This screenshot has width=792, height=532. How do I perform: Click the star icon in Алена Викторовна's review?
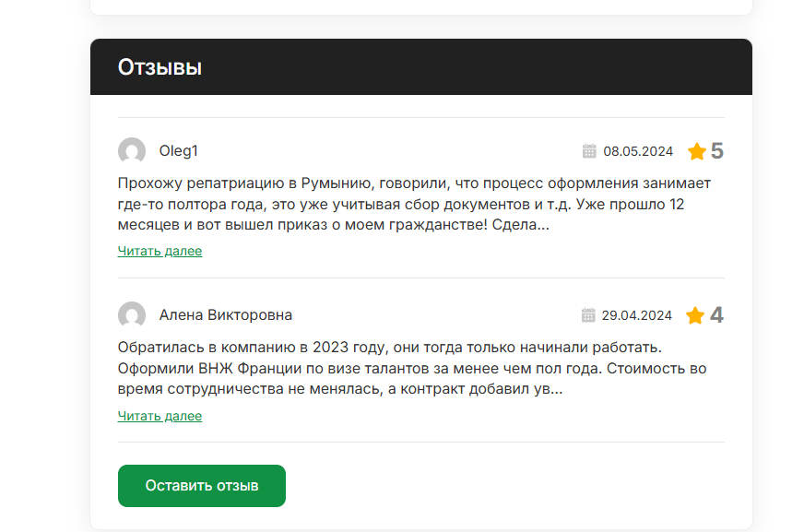pyautogui.click(x=695, y=315)
